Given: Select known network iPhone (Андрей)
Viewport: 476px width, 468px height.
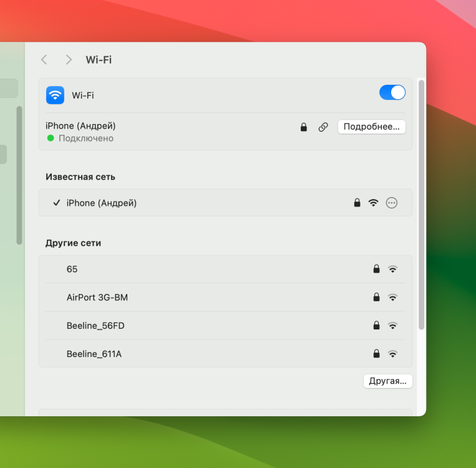Looking at the screenshot, I should click(225, 203).
